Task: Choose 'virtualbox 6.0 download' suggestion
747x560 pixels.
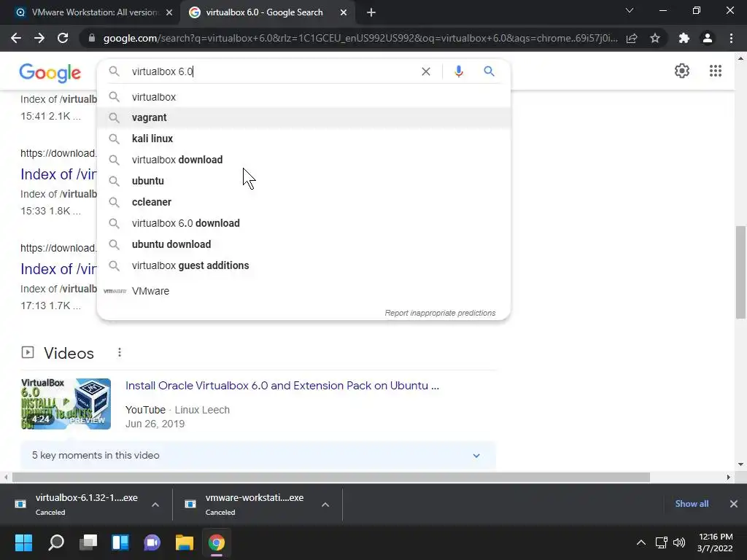Action: click(303, 223)
